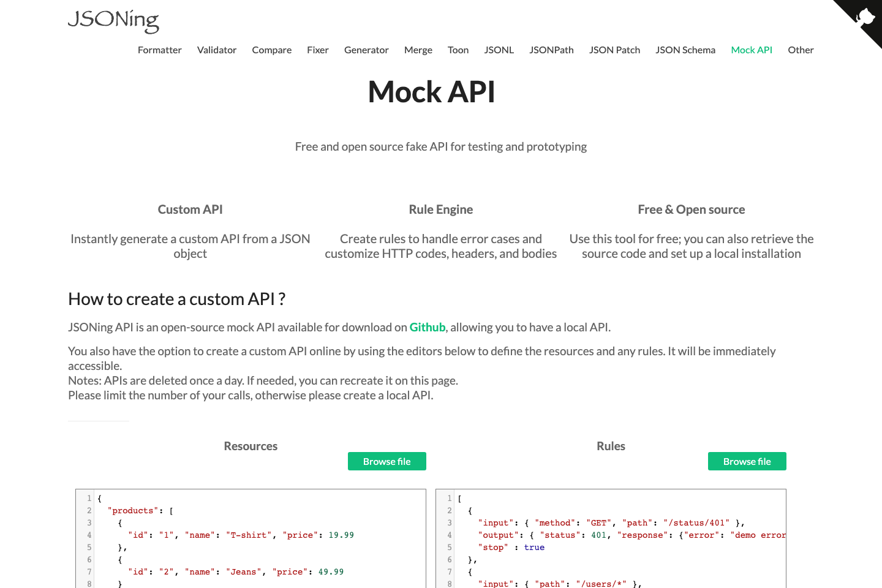Click Browse file under Rules
This screenshot has height=588, width=882.
click(x=747, y=461)
